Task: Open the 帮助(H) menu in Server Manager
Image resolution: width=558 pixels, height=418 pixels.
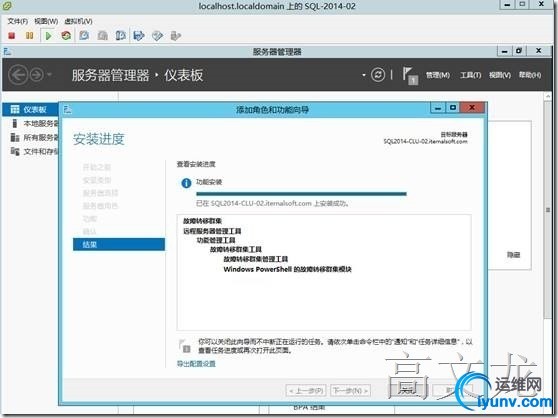Action: (x=530, y=75)
